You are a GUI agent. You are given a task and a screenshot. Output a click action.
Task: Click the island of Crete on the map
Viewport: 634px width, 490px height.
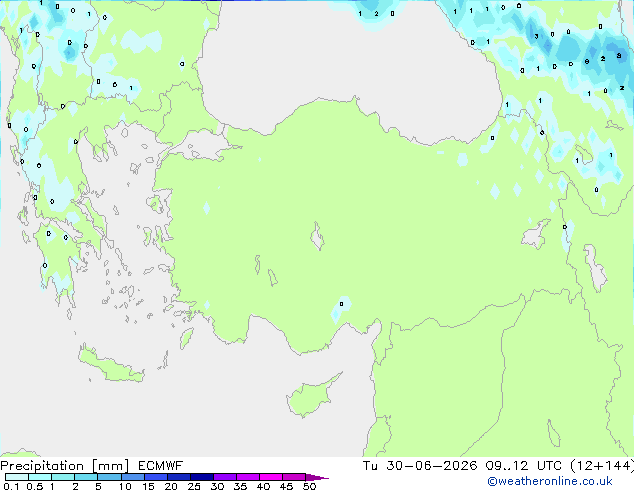click(111, 366)
